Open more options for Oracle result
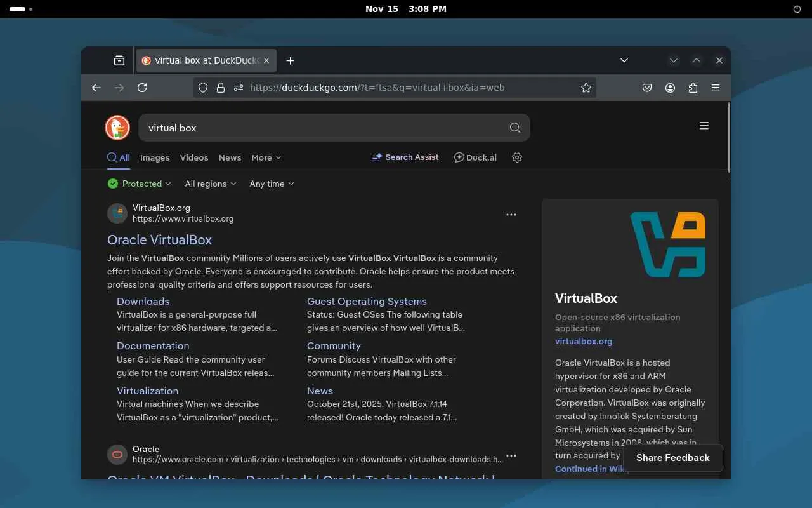This screenshot has height=508, width=812. pyautogui.click(x=511, y=456)
